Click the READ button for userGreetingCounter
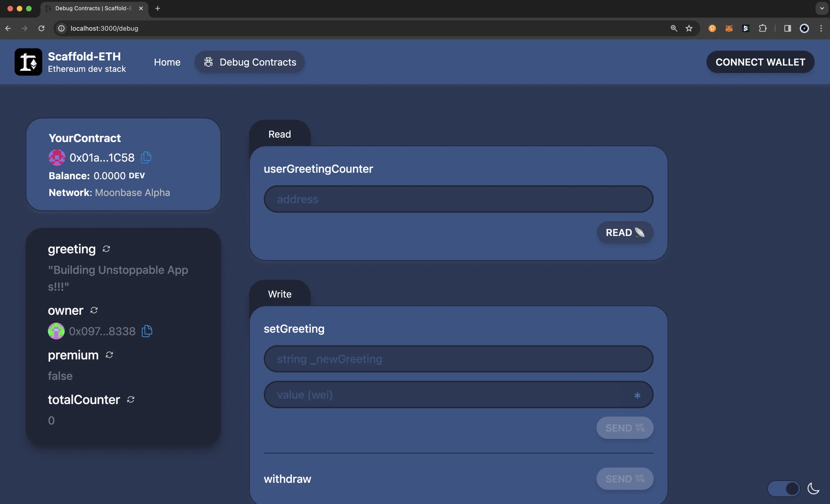830x504 pixels. pos(625,232)
